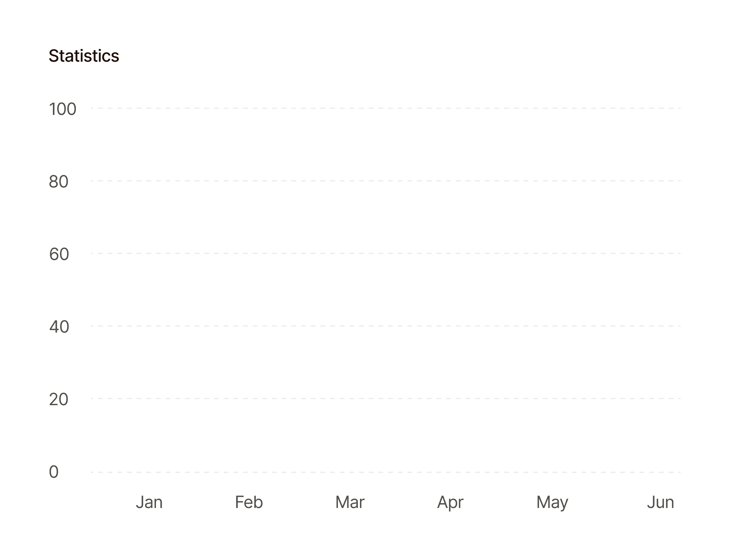Select the May month label
Image resolution: width=729 pixels, height=560 pixels.
[552, 502]
